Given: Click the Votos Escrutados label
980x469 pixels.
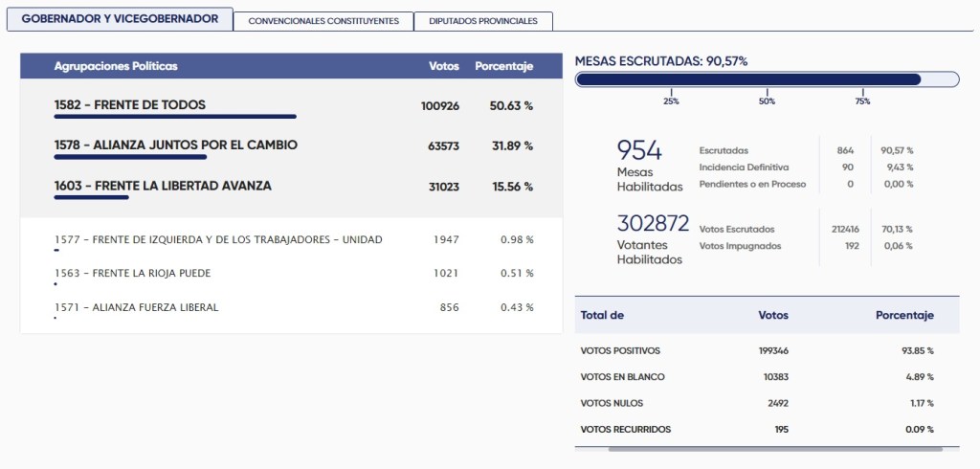Looking at the screenshot, I should (x=737, y=230).
